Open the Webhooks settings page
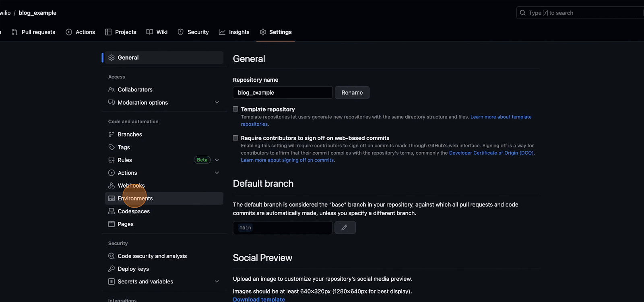 pos(164,186)
